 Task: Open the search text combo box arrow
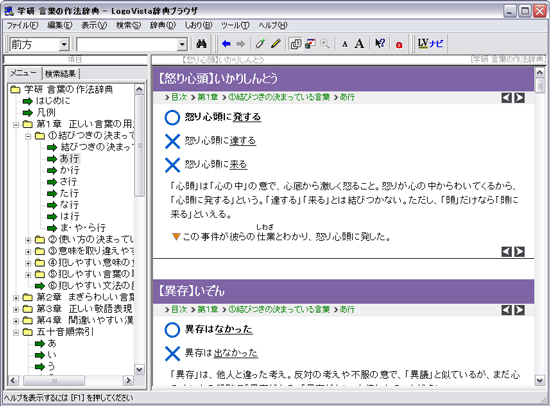(182, 45)
